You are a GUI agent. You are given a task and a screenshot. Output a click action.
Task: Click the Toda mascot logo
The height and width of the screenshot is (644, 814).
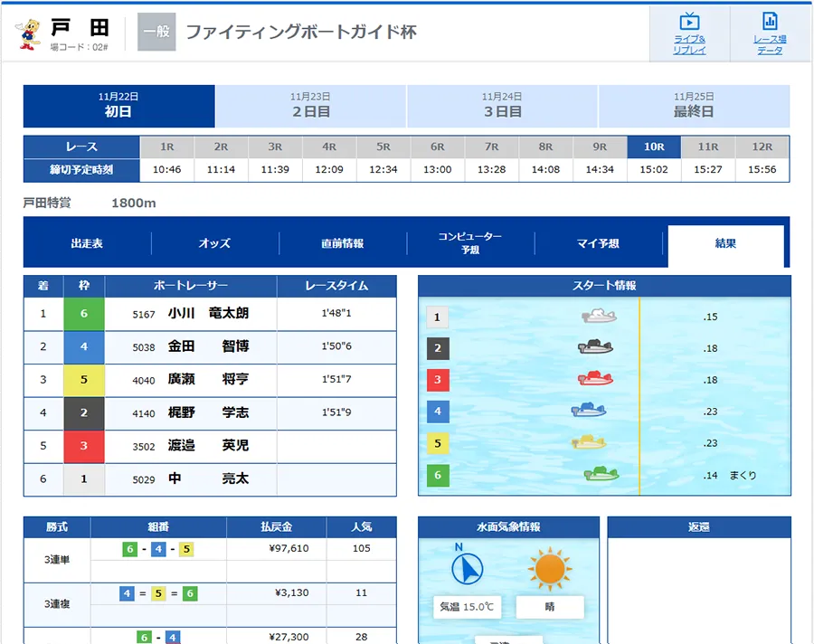(x=29, y=33)
